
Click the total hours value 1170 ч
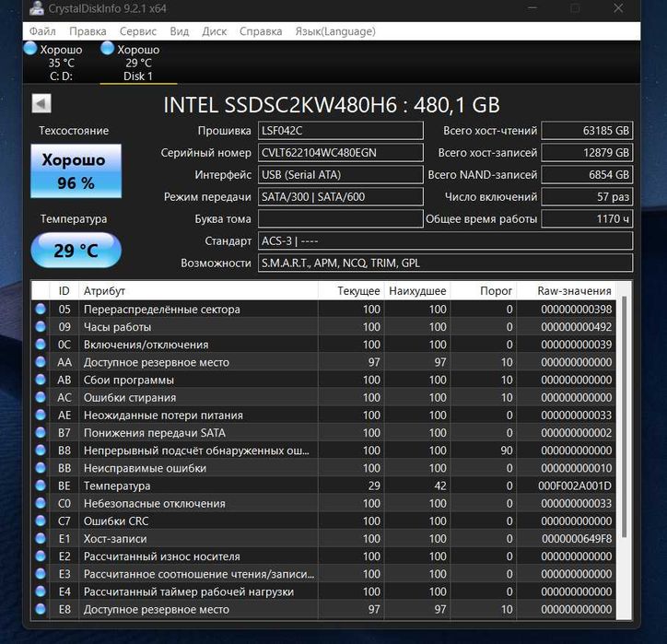[x=587, y=218]
